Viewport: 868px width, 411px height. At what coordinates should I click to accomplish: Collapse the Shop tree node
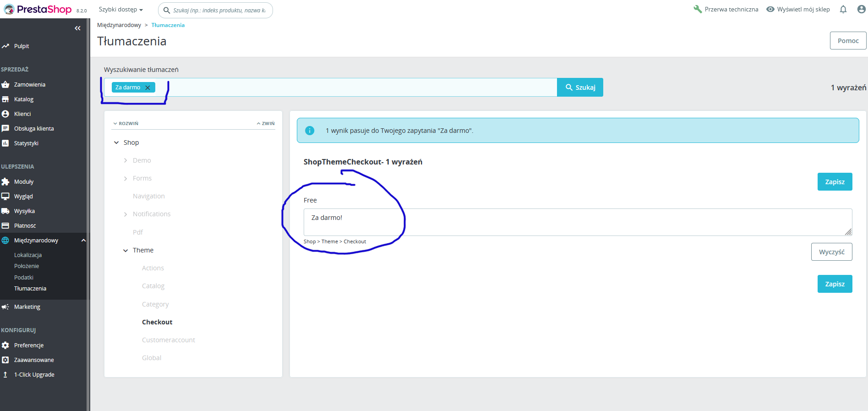[116, 142]
